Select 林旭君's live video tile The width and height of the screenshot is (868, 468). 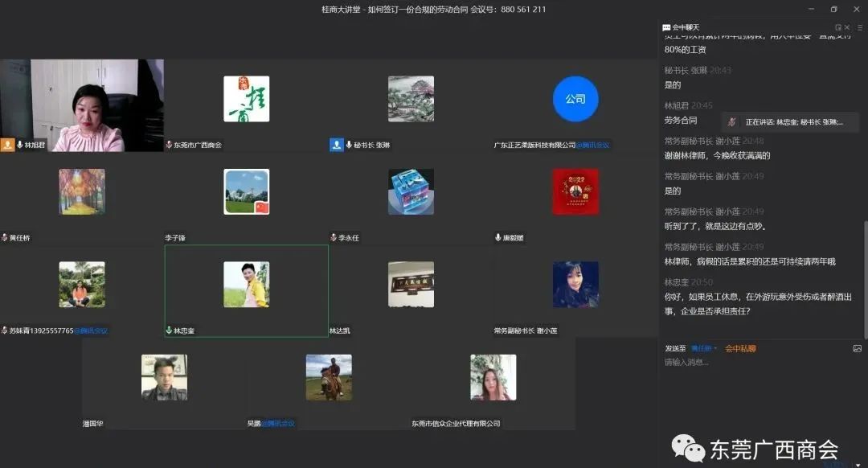coord(82,105)
